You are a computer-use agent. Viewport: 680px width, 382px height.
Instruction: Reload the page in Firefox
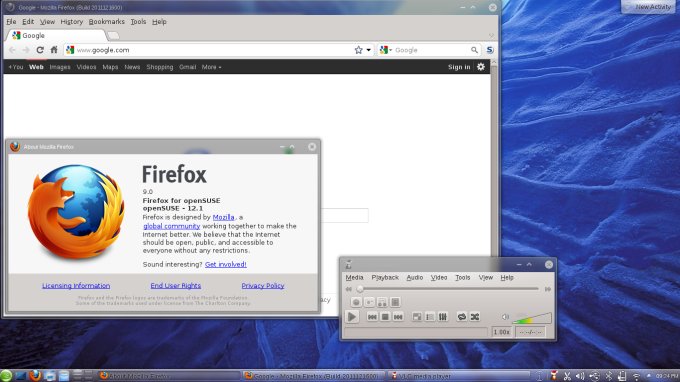[40, 50]
